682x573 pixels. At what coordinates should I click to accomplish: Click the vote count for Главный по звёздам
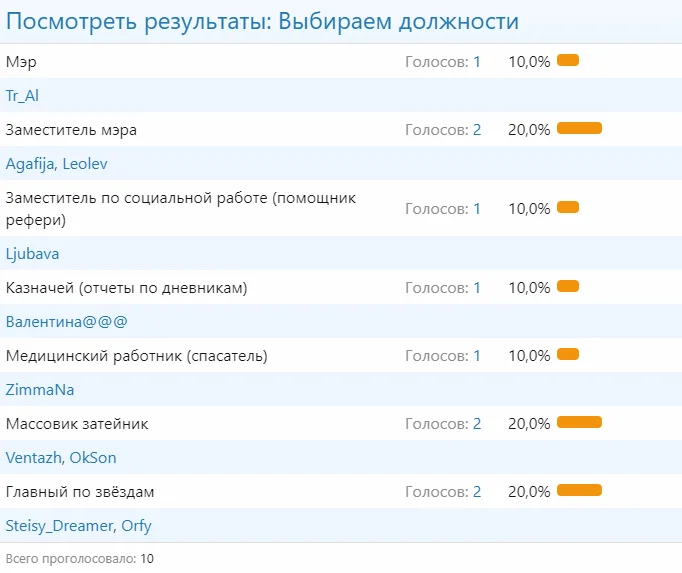click(x=476, y=492)
